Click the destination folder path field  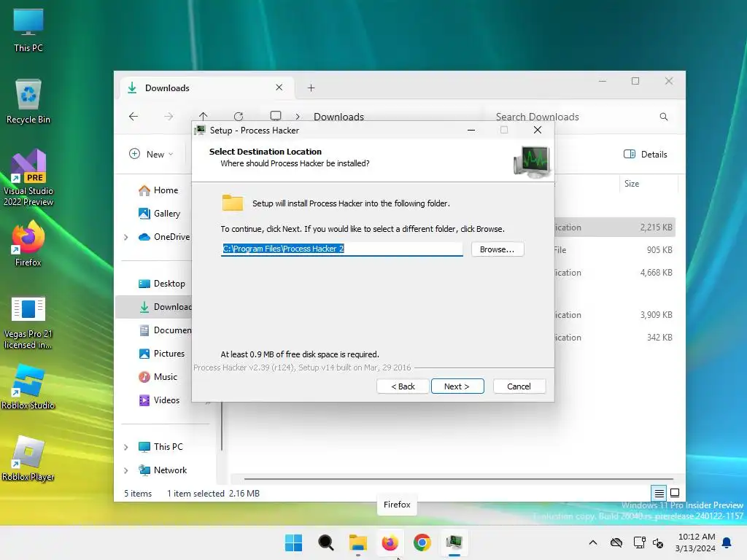click(341, 249)
